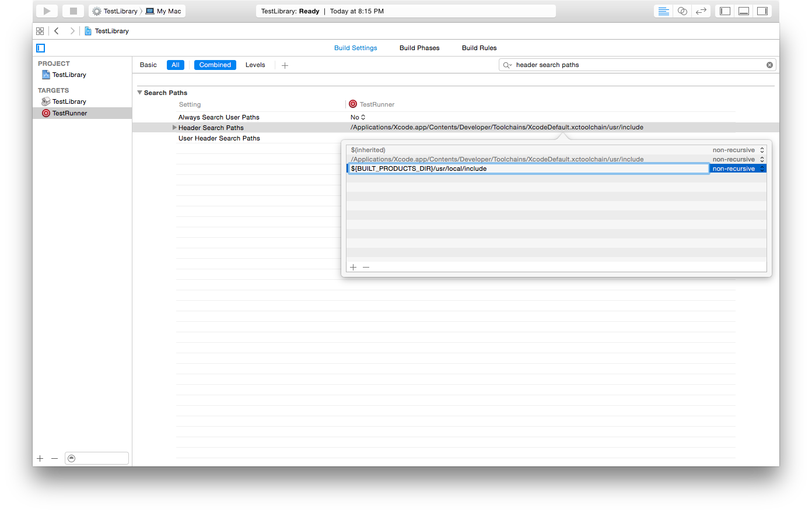Choose the My Mac run destination
Image resolution: width=812 pixels, height=513 pixels.
pos(164,11)
